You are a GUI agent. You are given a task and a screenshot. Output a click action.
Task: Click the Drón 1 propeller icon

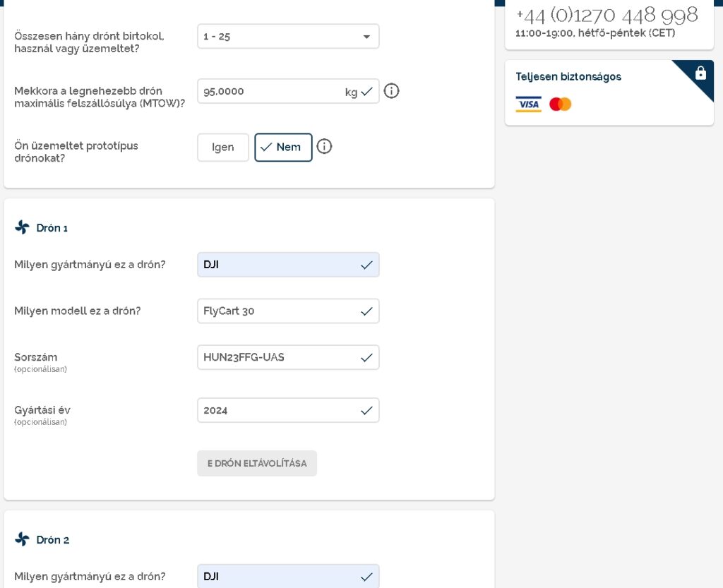(x=23, y=227)
